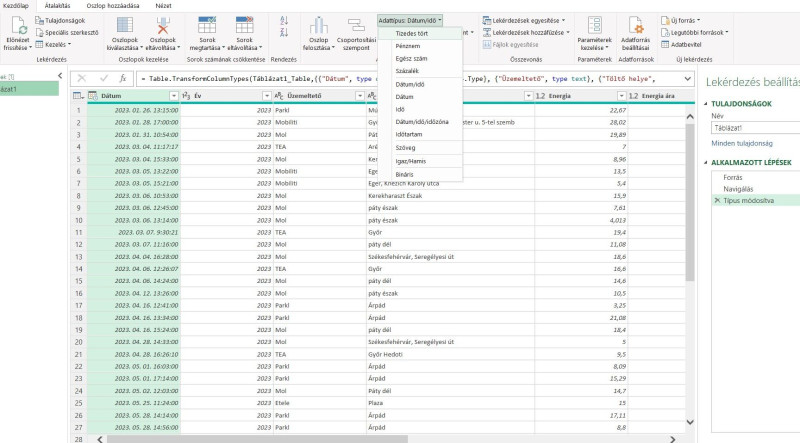Image resolution: width=800 pixels, height=443 pixels.
Task: Open the Kezelés manage dropdown
Action: 53,44
